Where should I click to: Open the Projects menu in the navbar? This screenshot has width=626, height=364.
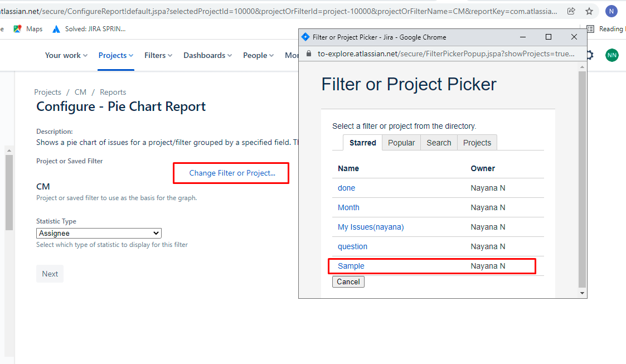(115, 55)
